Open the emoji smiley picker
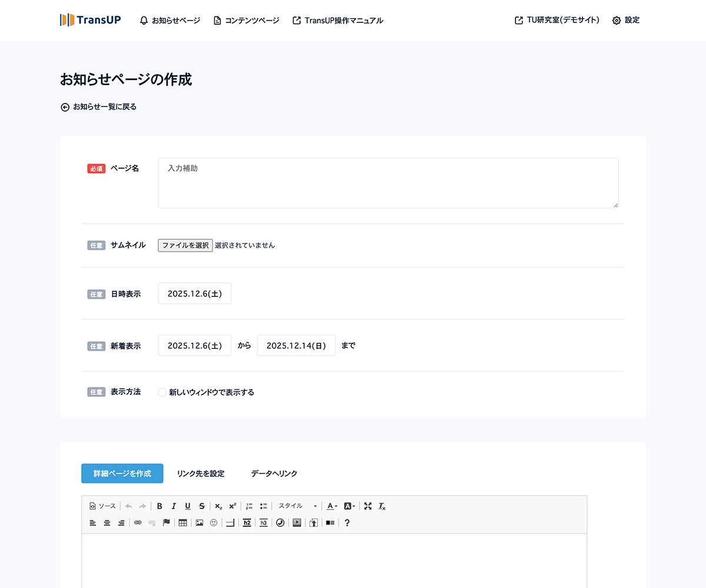This screenshot has width=706, height=588. click(x=214, y=523)
